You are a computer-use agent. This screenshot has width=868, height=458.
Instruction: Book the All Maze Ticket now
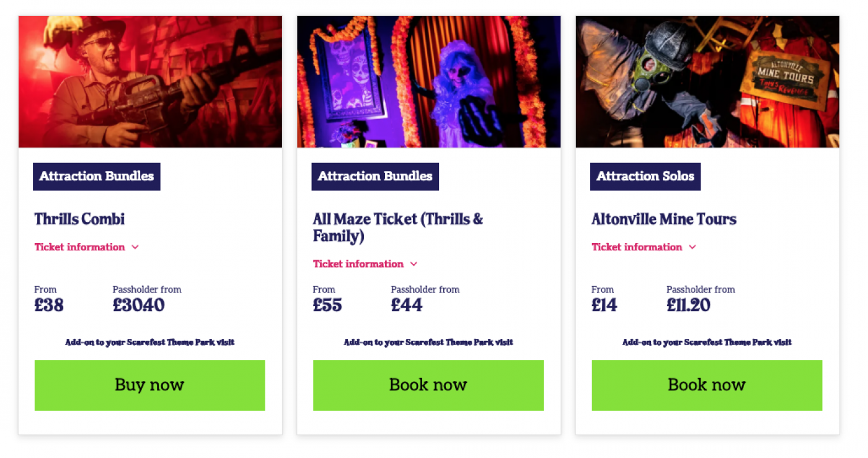pyautogui.click(x=428, y=385)
